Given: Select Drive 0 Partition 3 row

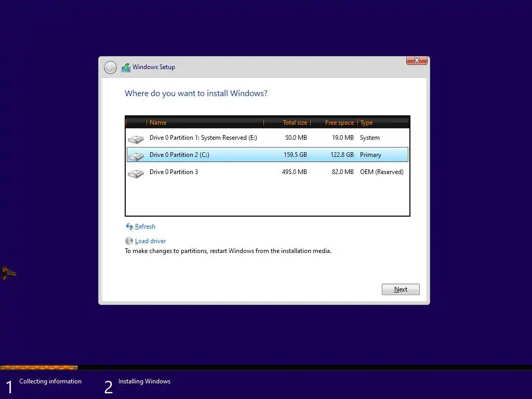Looking at the screenshot, I should pos(268,172).
